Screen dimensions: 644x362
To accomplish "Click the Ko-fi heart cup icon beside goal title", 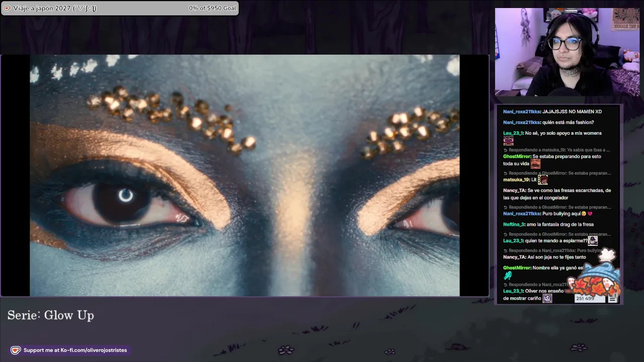I will (x=7, y=8).
